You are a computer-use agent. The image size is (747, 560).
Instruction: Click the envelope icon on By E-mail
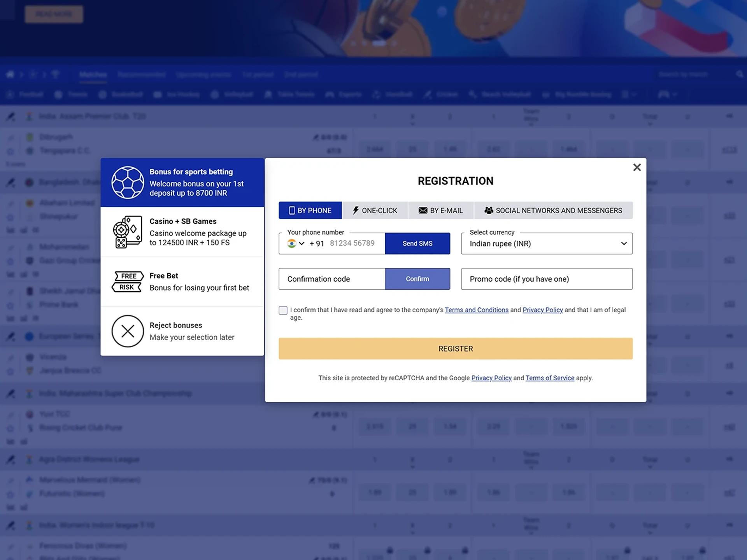(x=423, y=210)
